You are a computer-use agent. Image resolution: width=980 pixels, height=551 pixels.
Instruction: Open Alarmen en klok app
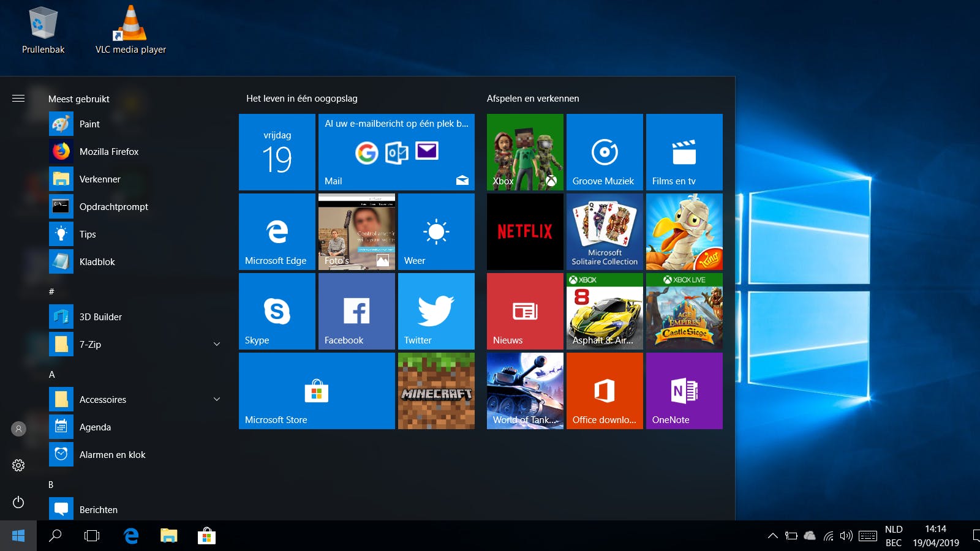(x=135, y=454)
